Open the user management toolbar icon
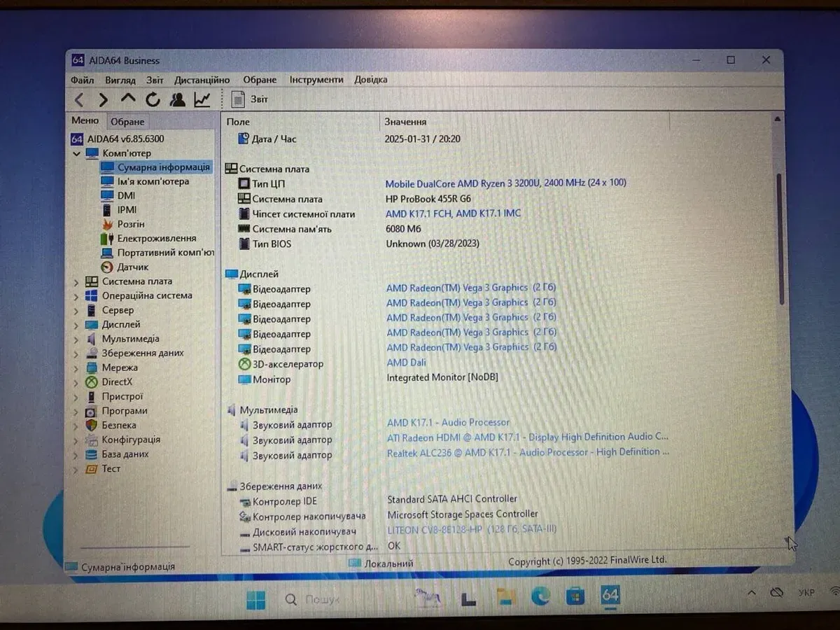 [177, 100]
